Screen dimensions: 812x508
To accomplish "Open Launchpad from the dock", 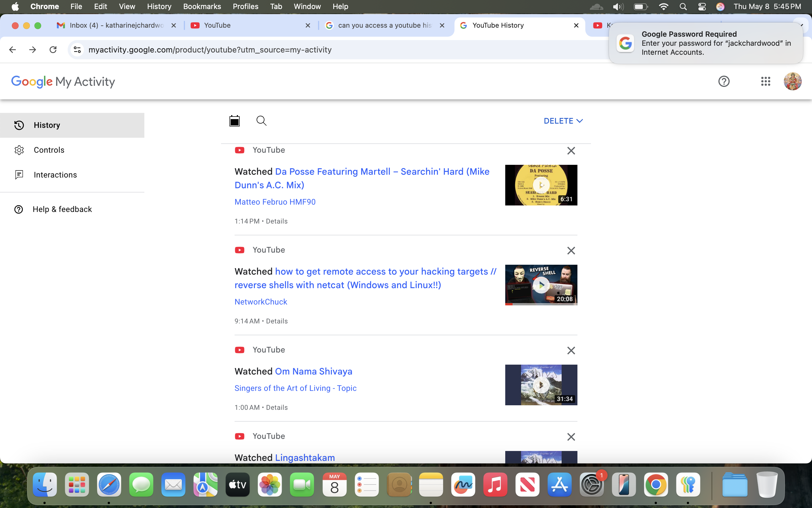I will pyautogui.click(x=77, y=485).
